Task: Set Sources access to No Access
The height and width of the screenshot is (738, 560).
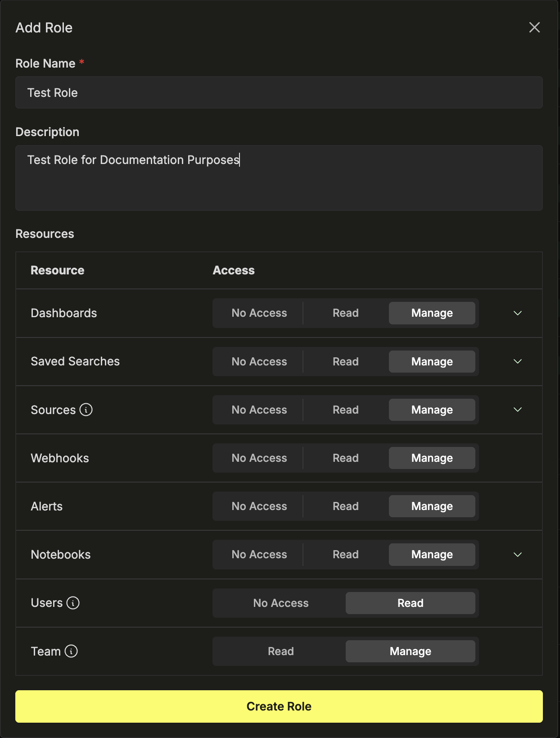Action: tap(259, 410)
